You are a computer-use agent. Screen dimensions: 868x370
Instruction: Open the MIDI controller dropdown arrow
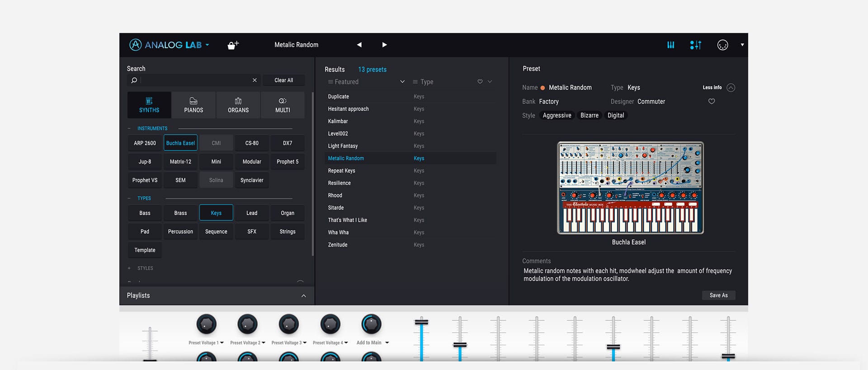[742, 45]
